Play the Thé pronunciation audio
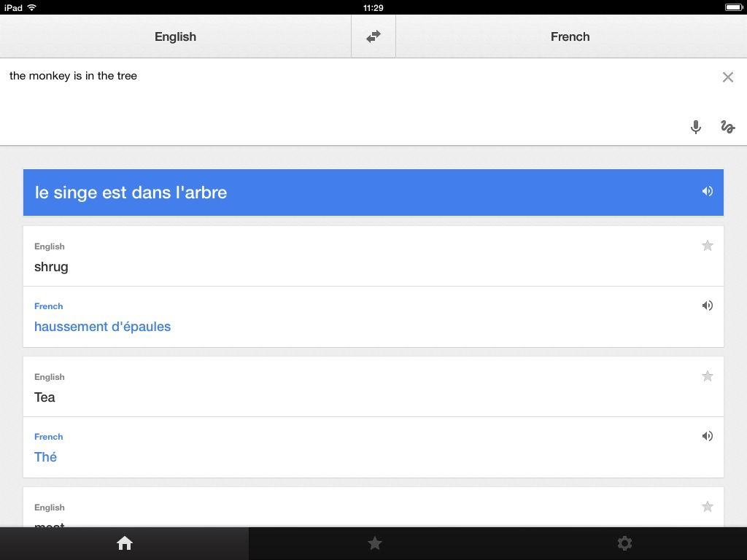Image resolution: width=747 pixels, height=560 pixels. pos(707,436)
